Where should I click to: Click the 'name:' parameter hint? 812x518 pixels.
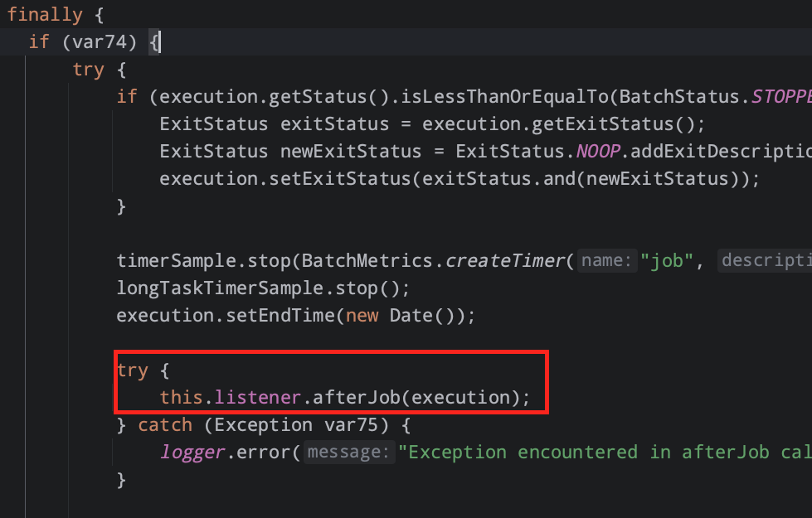(x=606, y=260)
